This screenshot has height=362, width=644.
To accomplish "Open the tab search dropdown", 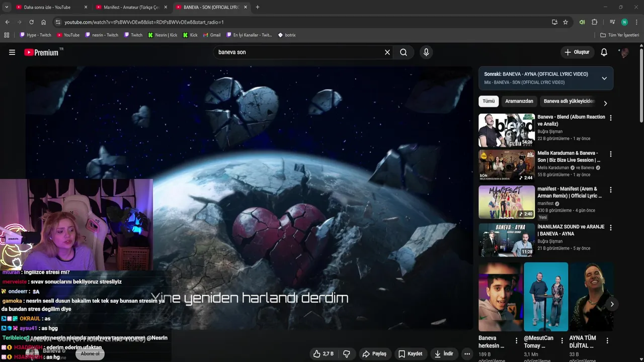I will (7, 7).
